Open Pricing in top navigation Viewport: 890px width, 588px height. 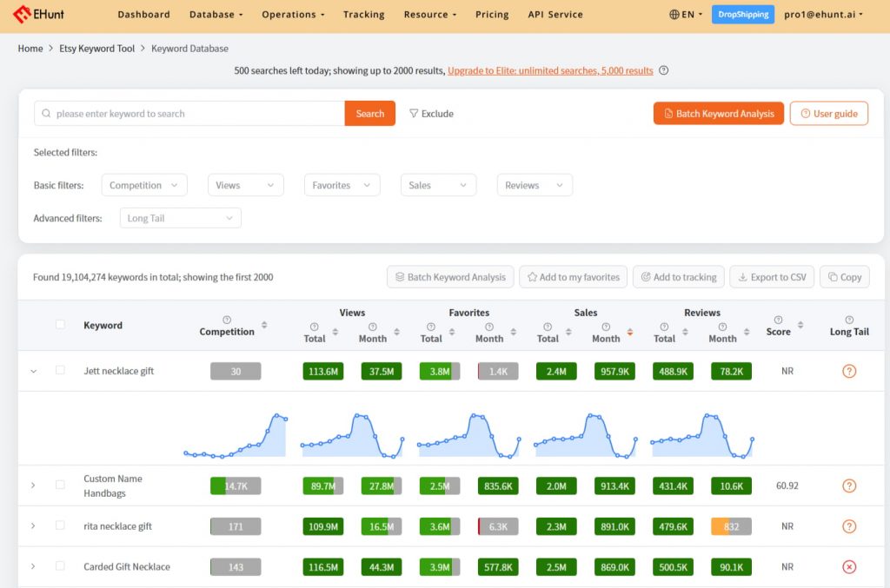(492, 14)
